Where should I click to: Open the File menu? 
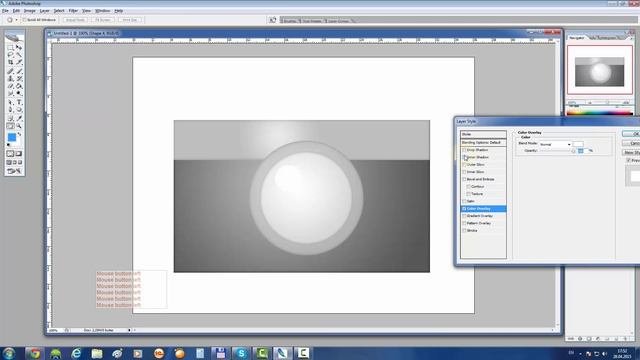point(5,11)
